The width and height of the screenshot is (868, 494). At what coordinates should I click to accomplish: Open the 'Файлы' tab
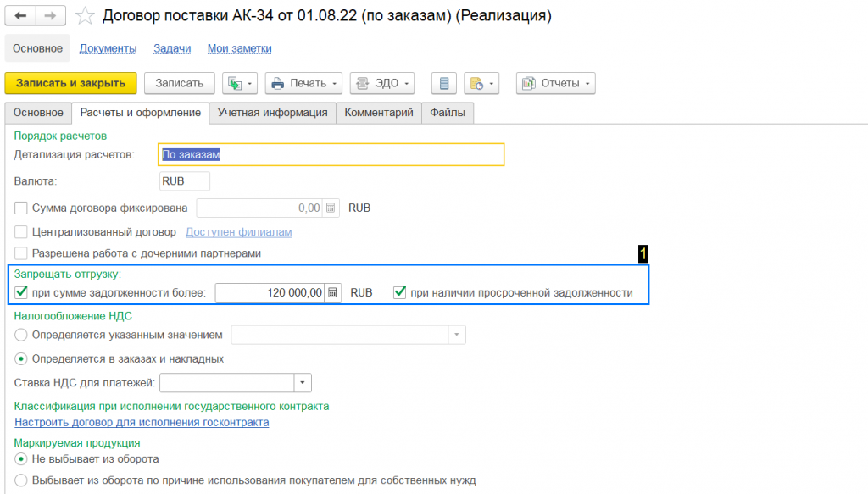pyautogui.click(x=448, y=113)
